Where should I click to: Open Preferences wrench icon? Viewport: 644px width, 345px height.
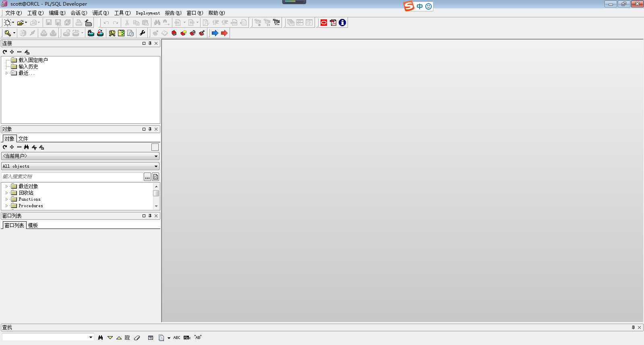click(142, 33)
